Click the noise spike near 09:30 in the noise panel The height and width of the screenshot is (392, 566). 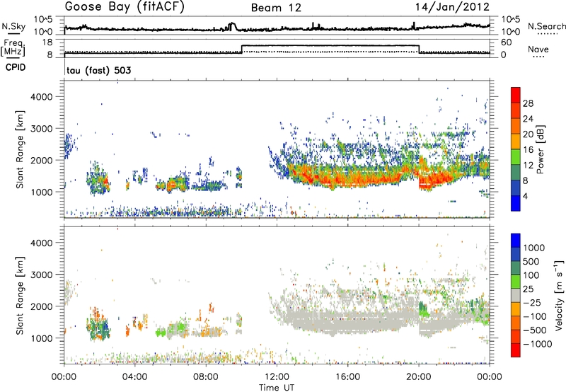(x=232, y=26)
